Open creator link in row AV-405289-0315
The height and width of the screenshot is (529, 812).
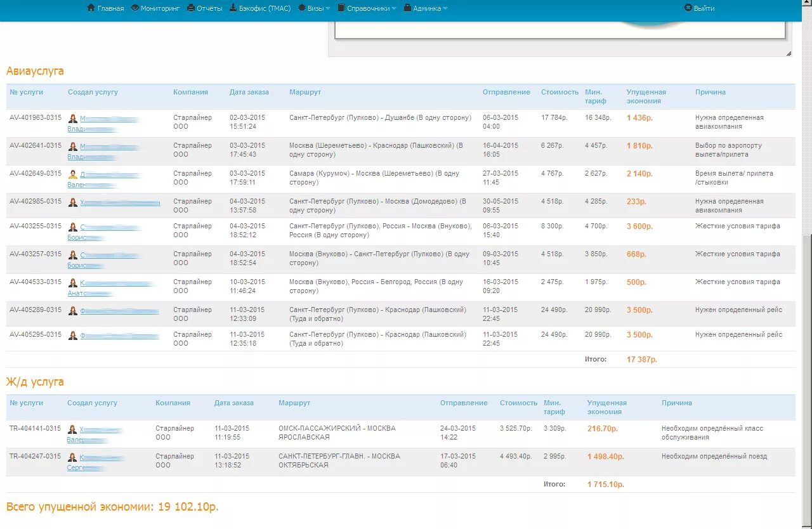point(119,311)
